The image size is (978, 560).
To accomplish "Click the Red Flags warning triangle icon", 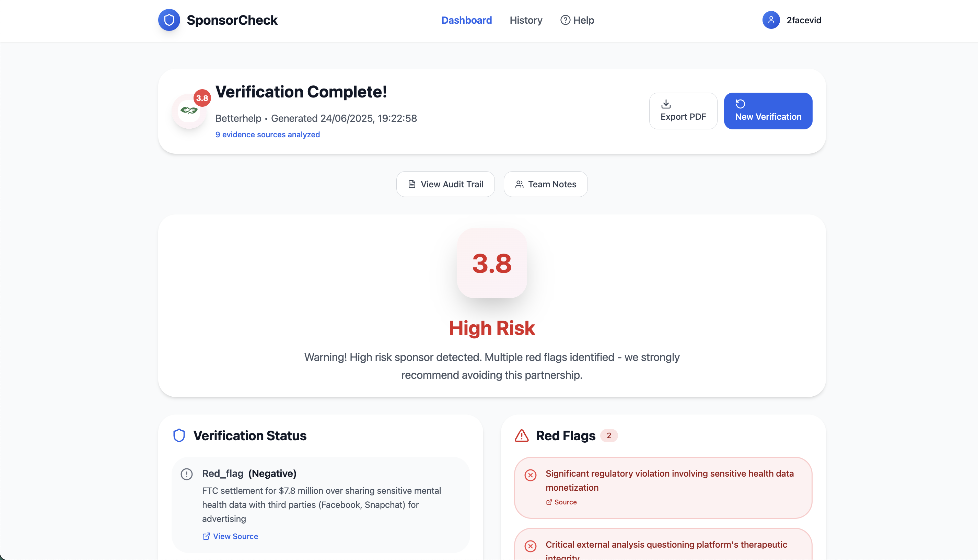I will click(x=522, y=436).
